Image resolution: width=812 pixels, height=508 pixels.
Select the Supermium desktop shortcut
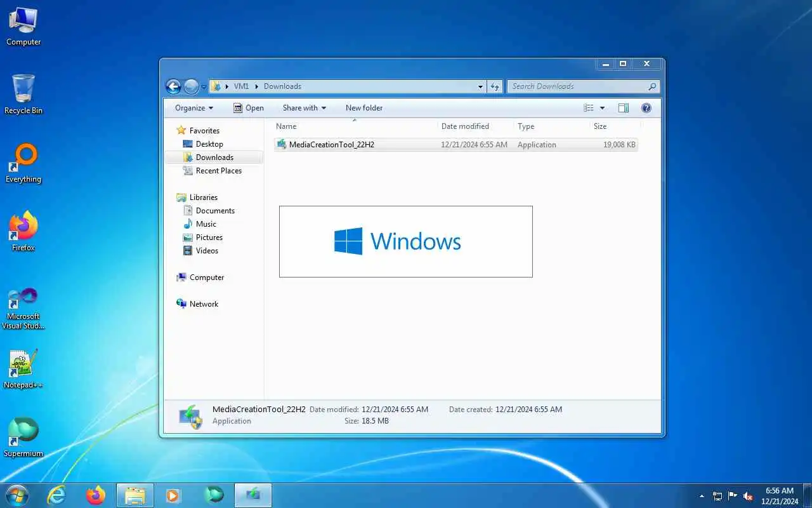pos(23,437)
